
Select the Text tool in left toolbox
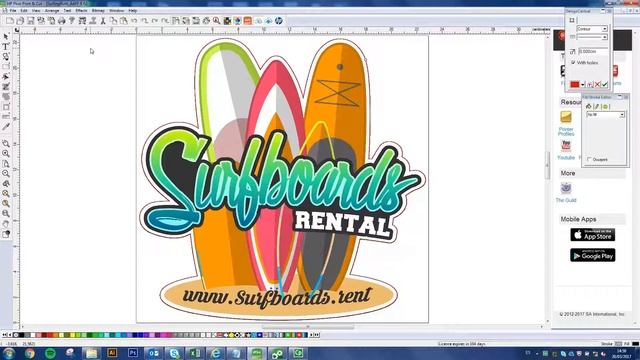(6, 47)
